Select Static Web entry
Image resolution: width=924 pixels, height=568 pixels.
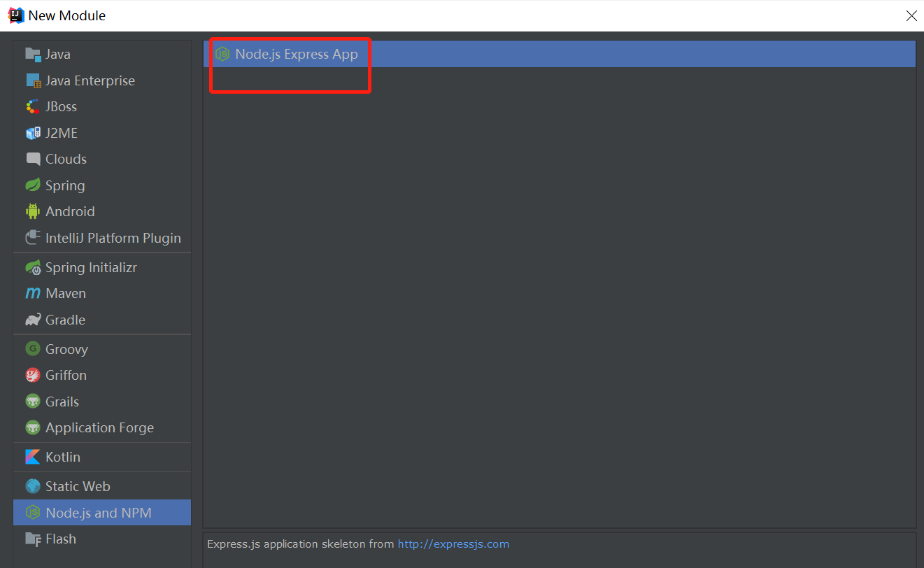[x=102, y=486]
